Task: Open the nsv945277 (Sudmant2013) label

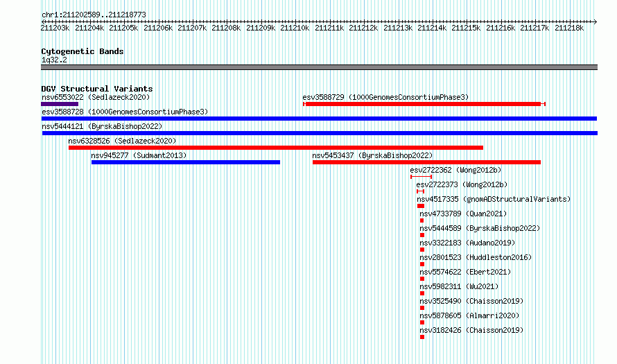Action: (x=139, y=155)
